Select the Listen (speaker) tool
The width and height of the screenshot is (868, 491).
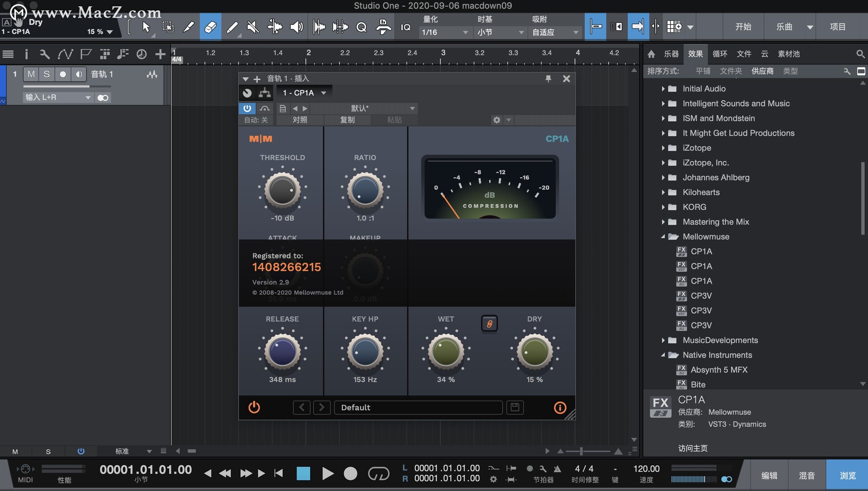click(x=296, y=27)
